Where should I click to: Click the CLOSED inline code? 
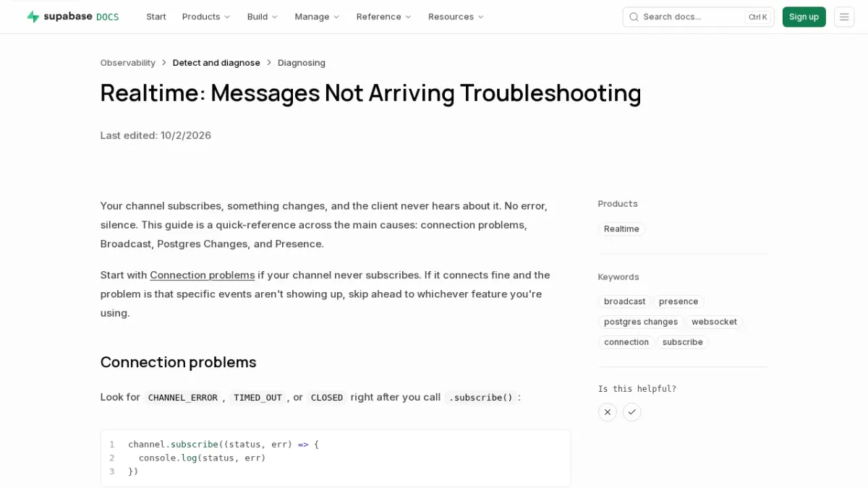(327, 398)
